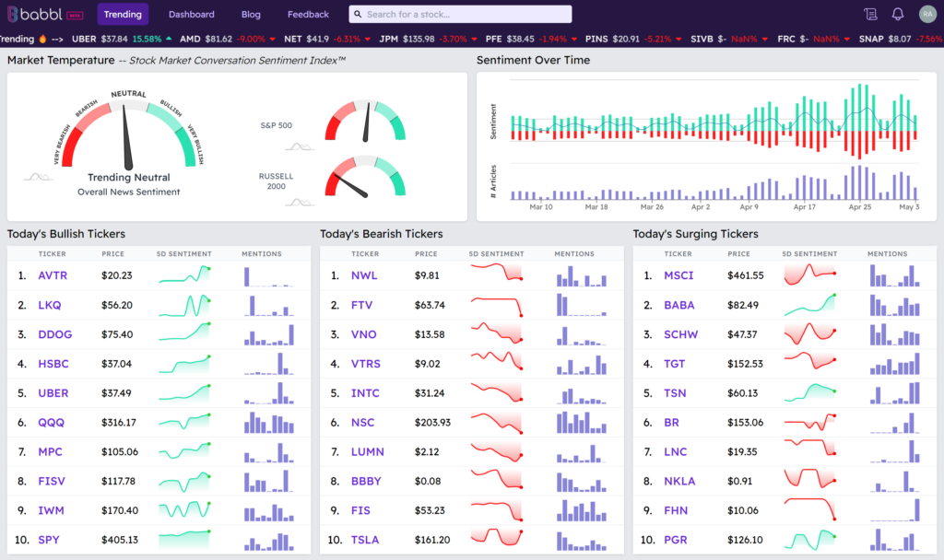Open the Feedback menu item
This screenshot has width=944, height=560.
(x=308, y=15)
